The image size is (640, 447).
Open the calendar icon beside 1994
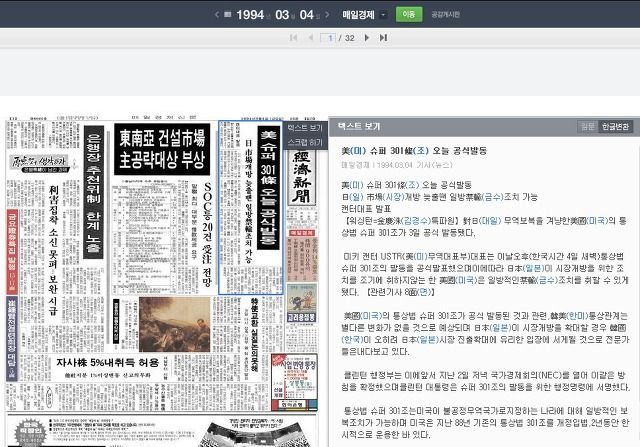[228, 15]
